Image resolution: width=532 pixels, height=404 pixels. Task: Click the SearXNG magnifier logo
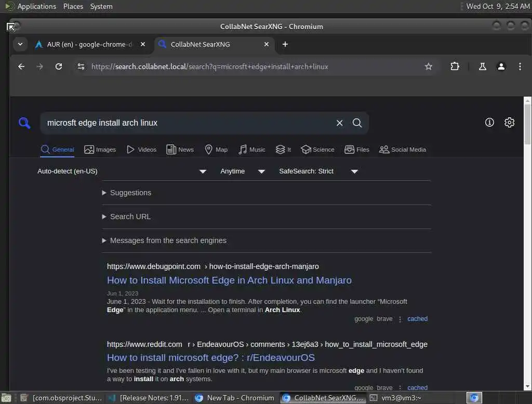[x=24, y=123]
